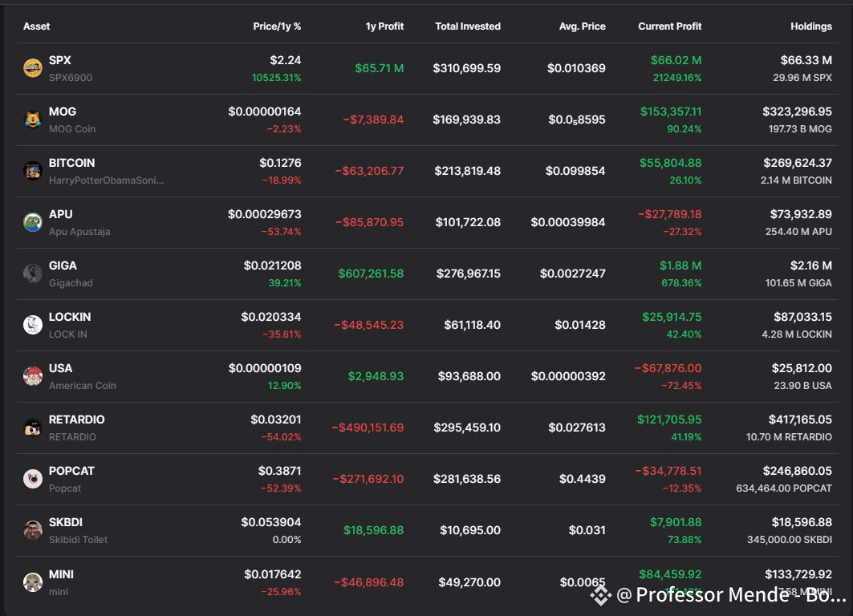Select the HarryPotterObamaSonic BITCOIN token icon

click(32, 171)
